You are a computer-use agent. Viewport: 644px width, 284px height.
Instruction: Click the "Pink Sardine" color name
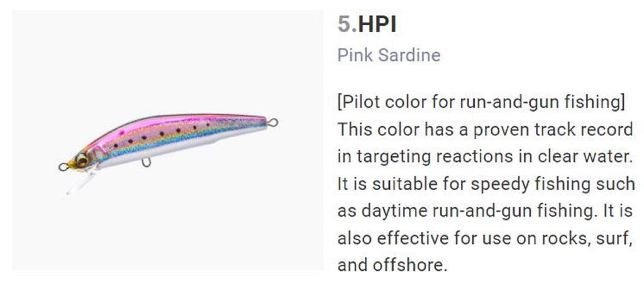coord(389,55)
